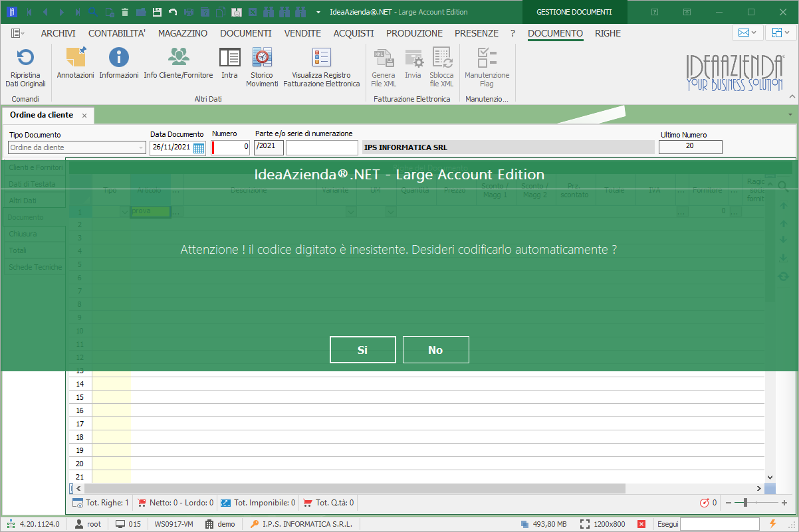
Task: Click the root user status entry
Action: pyautogui.click(x=88, y=524)
